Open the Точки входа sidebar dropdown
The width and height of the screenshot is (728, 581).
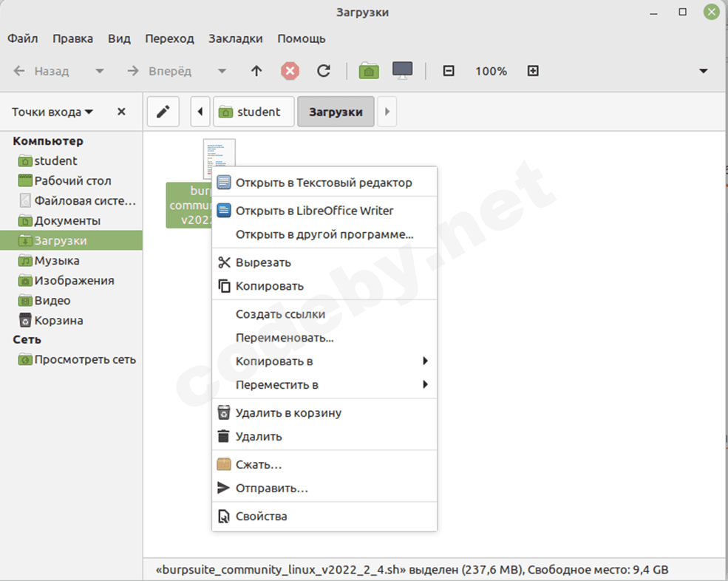tap(52, 112)
